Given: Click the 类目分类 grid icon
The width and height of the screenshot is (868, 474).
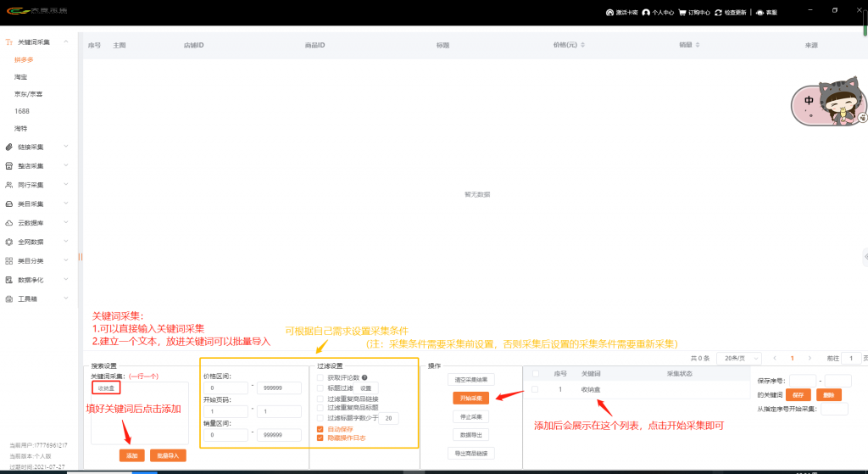Looking at the screenshot, I should click(8, 261).
